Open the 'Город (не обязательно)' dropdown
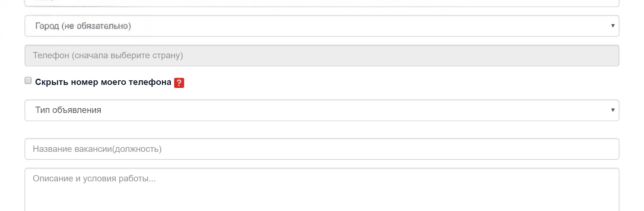Image resolution: width=644 pixels, height=211 pixels. point(321,26)
